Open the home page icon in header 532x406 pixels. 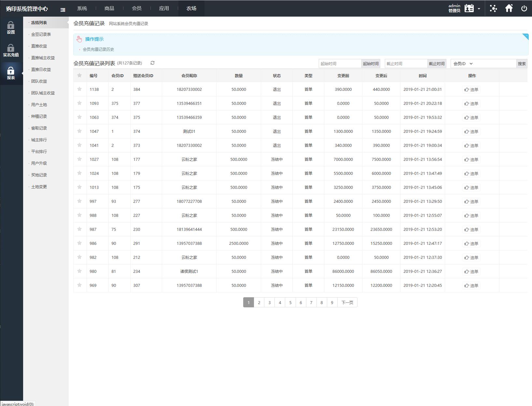[x=509, y=8]
